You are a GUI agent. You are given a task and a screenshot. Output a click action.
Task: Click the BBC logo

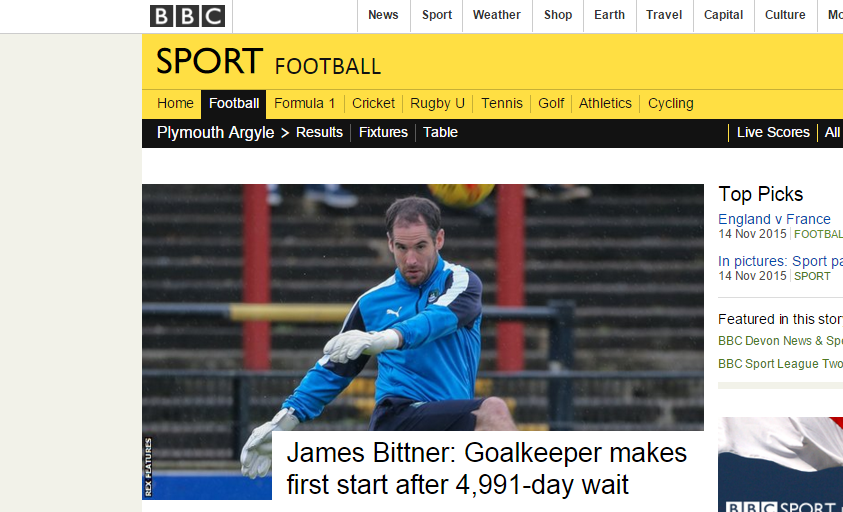[x=187, y=16]
